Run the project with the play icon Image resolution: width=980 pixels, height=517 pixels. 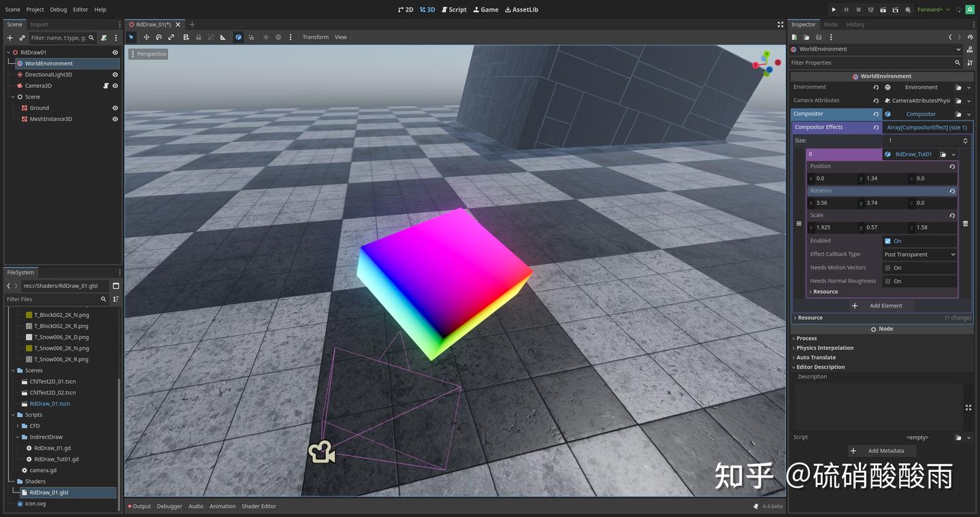(833, 10)
